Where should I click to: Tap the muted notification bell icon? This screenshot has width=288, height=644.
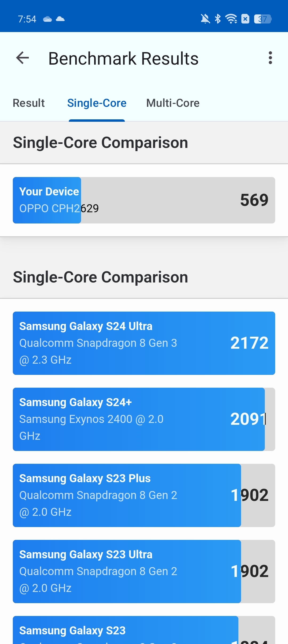coord(205,19)
